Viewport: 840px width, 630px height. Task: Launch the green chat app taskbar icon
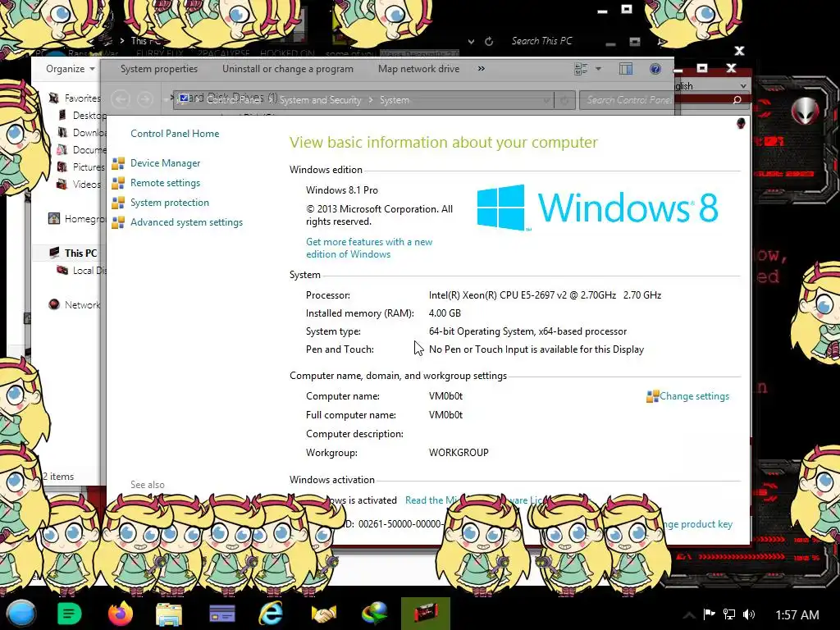point(69,614)
